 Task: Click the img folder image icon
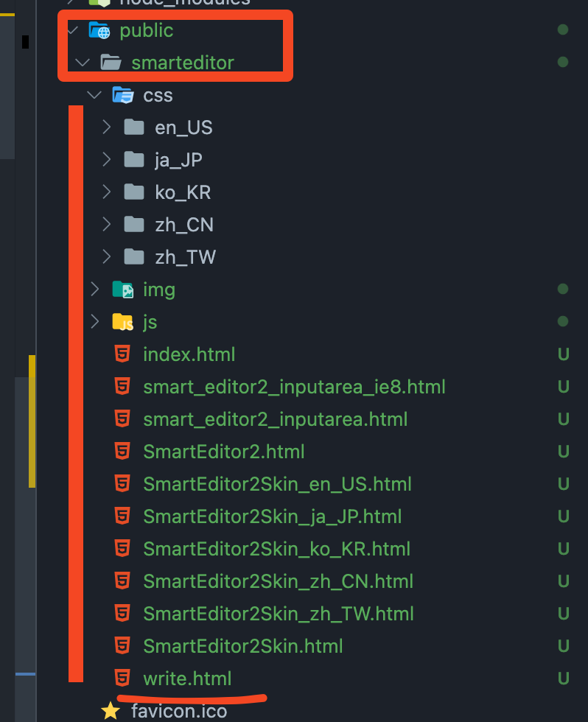[x=123, y=290]
